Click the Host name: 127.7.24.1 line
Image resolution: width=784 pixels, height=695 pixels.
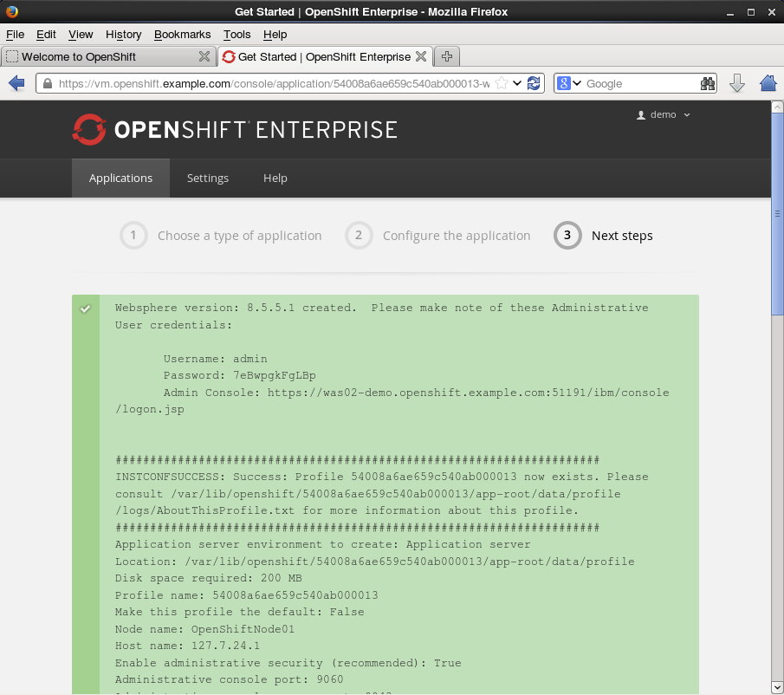[x=187, y=646]
